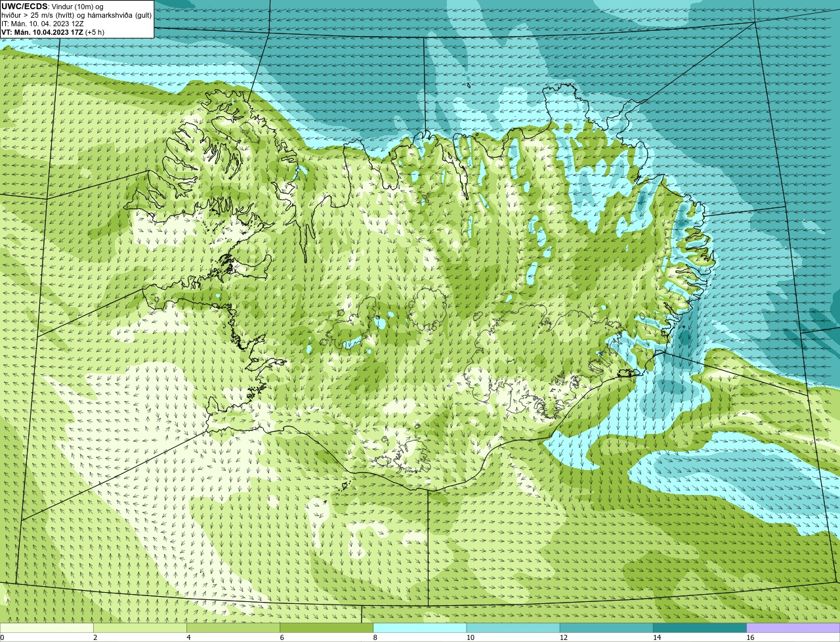Screen dimensions: 840x642
Task: Click the 'Vindur (10m) og' label
Action: (77, 7)
